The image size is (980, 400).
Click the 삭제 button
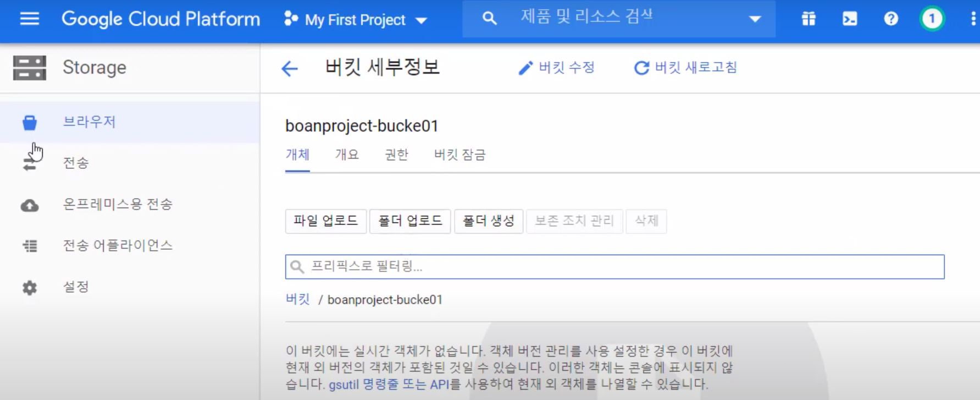pyautogui.click(x=646, y=221)
